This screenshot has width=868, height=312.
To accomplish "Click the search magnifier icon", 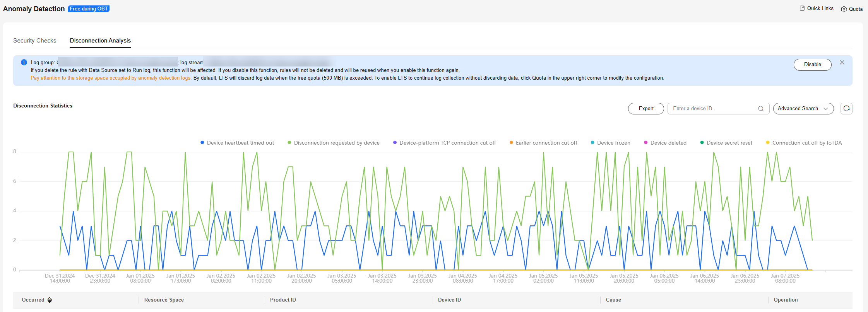I will coord(761,109).
